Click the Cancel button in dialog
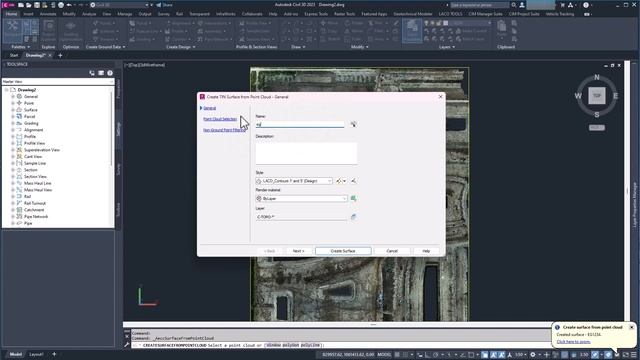Screen dimensions: 640x360 pyautogui.click(x=392, y=251)
